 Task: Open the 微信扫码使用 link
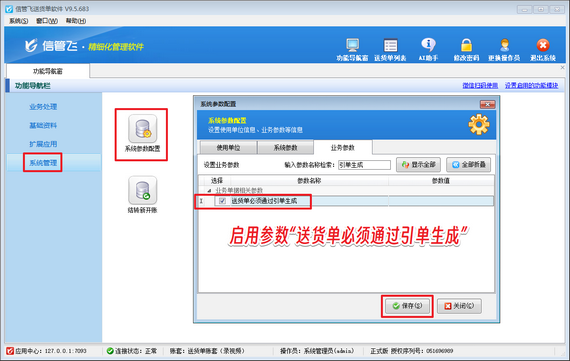point(480,85)
